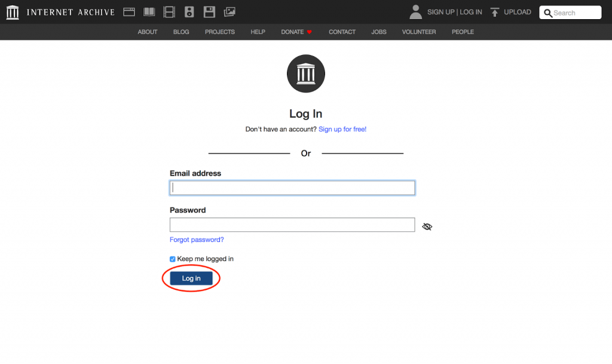Open the Video film strip icon

point(169,12)
